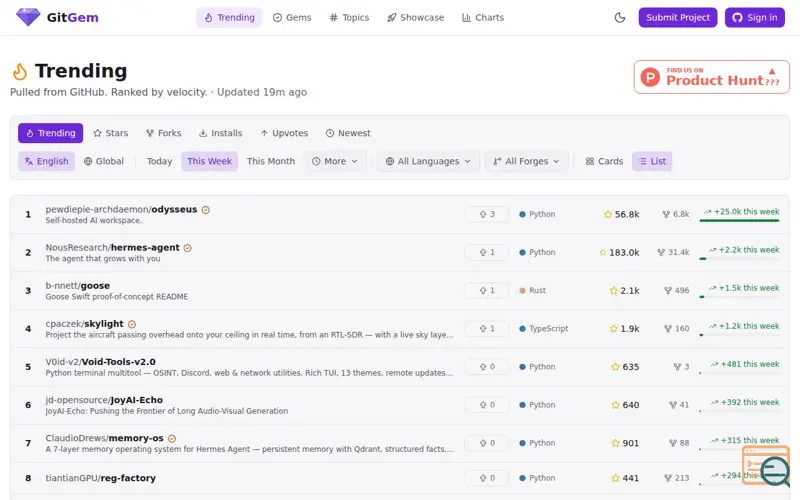Viewport: 800px width, 500px height.
Task: Open the Showcase nav item
Action: (415, 17)
